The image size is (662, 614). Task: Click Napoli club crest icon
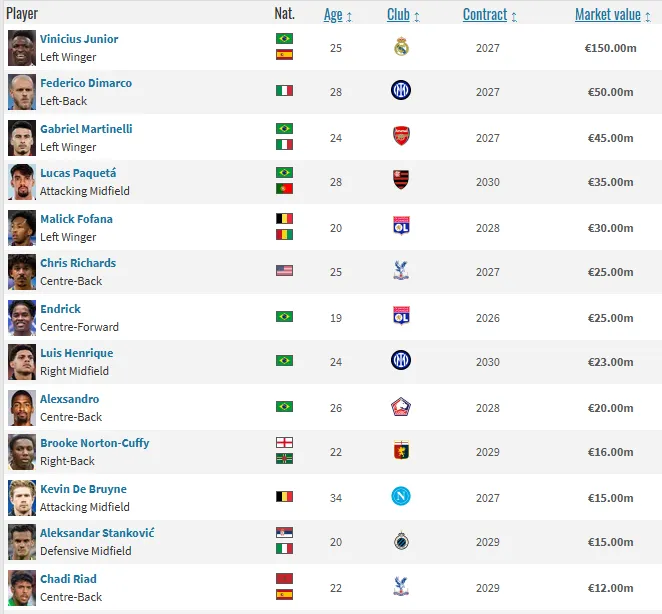pos(401,496)
